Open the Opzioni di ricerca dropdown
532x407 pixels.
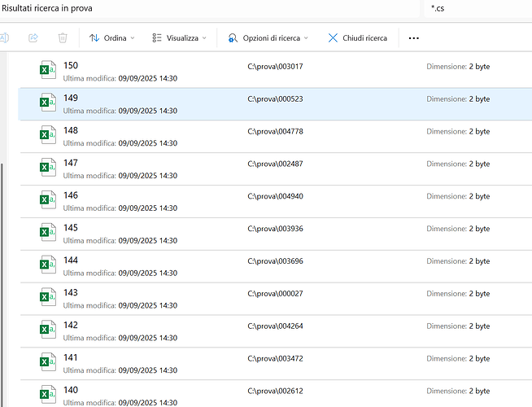tap(268, 37)
